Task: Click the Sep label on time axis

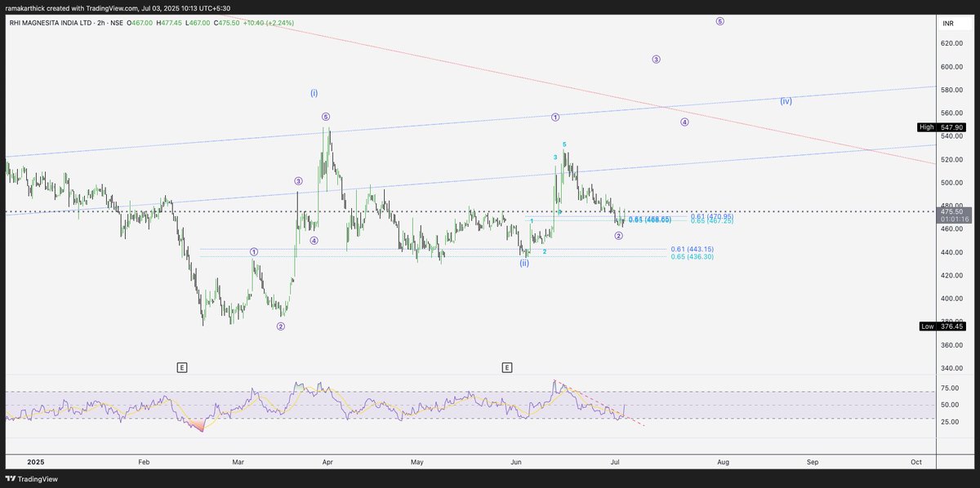Action: pos(812,462)
